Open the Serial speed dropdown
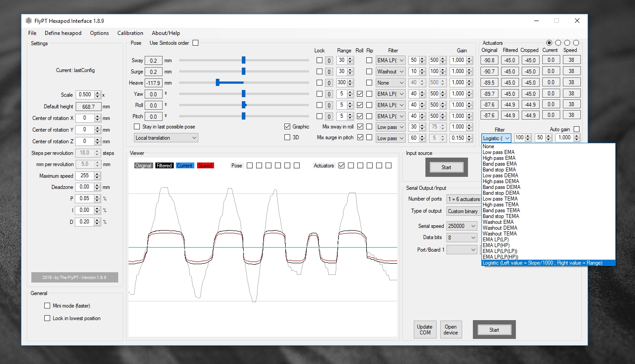 (x=462, y=226)
